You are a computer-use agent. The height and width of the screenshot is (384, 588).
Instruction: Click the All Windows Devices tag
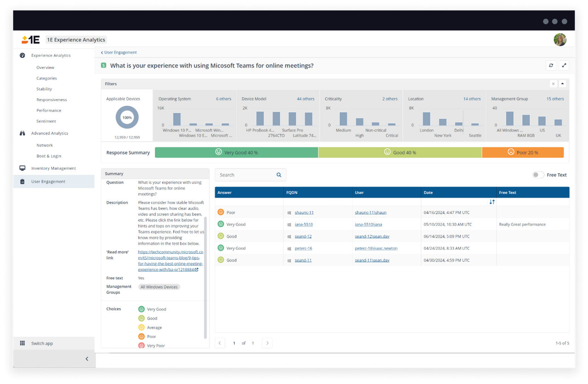coord(159,287)
